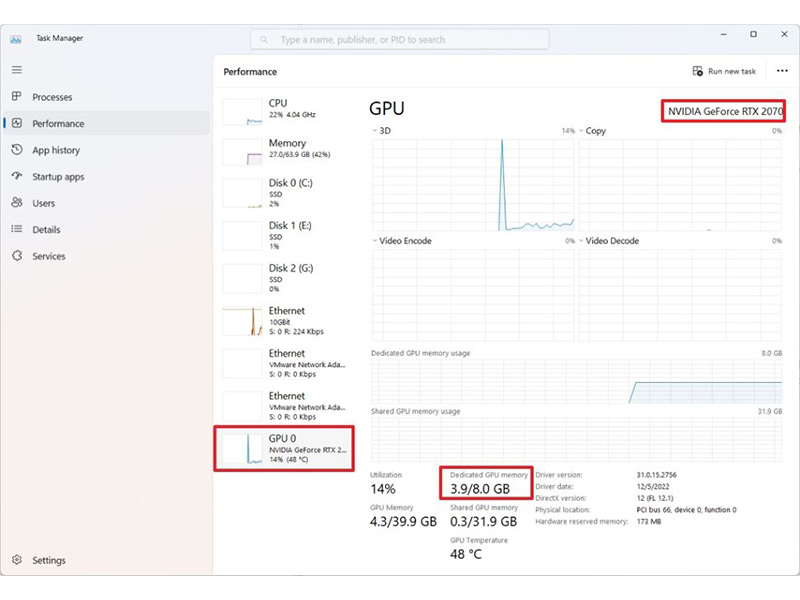Click the Performance heading

pyautogui.click(x=250, y=72)
